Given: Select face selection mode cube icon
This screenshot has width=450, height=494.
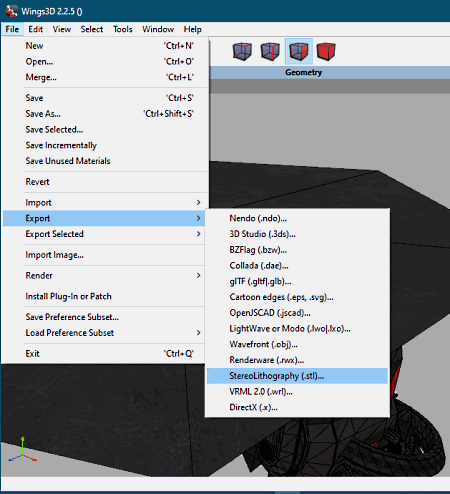Looking at the screenshot, I should (299, 51).
